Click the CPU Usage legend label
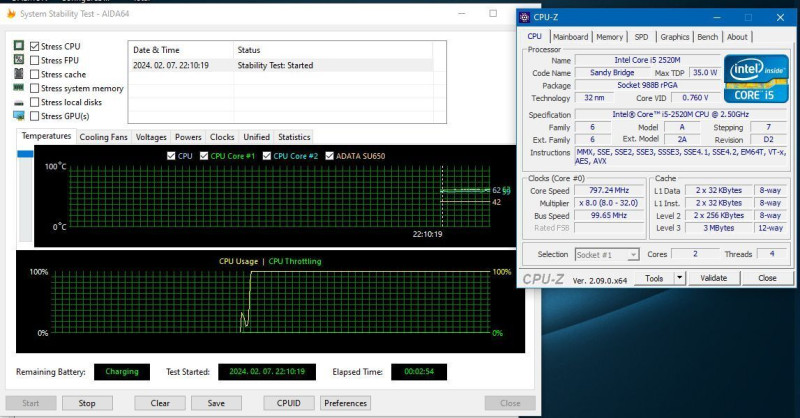 pyautogui.click(x=238, y=261)
